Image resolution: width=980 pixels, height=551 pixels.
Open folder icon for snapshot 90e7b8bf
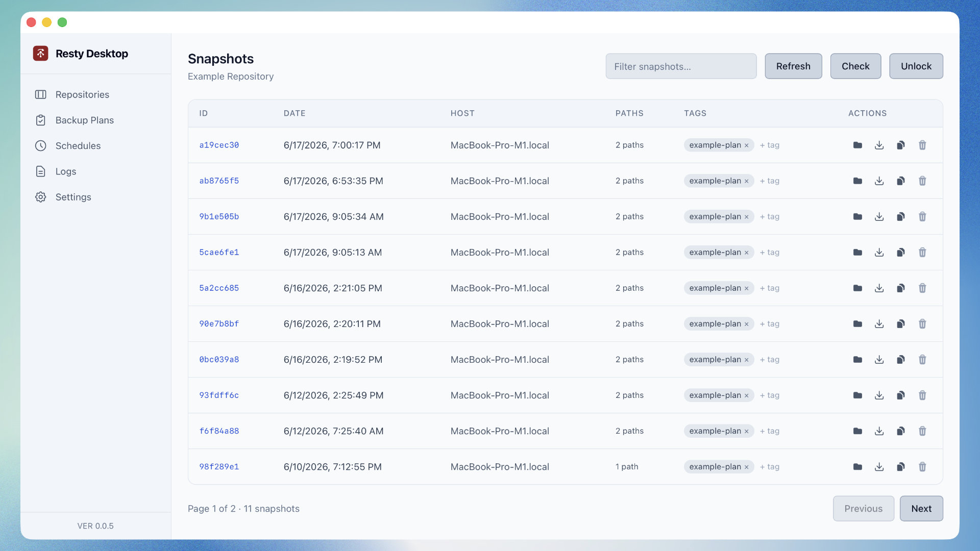857,323
